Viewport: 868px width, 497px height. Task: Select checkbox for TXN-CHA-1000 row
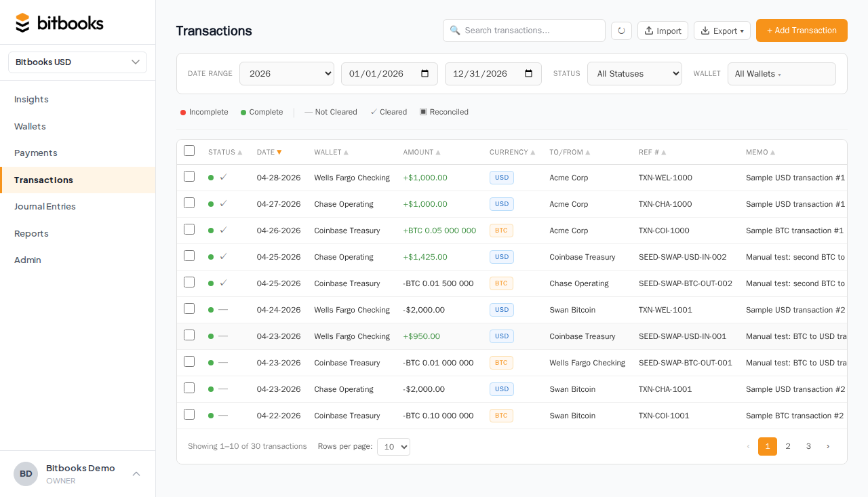click(189, 203)
